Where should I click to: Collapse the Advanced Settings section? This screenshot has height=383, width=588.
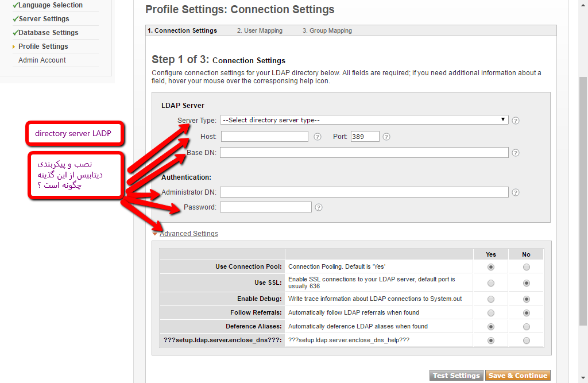point(188,234)
